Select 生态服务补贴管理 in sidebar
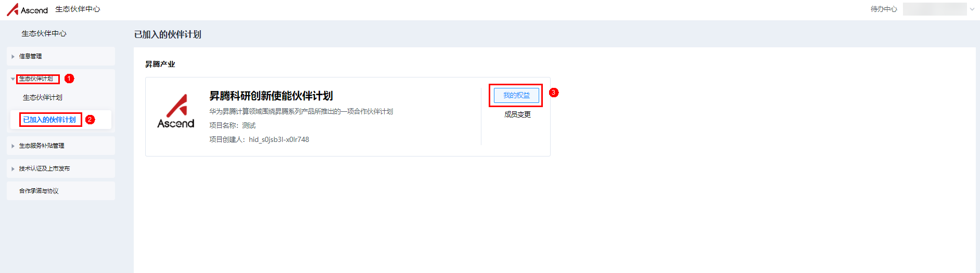 click(42, 146)
